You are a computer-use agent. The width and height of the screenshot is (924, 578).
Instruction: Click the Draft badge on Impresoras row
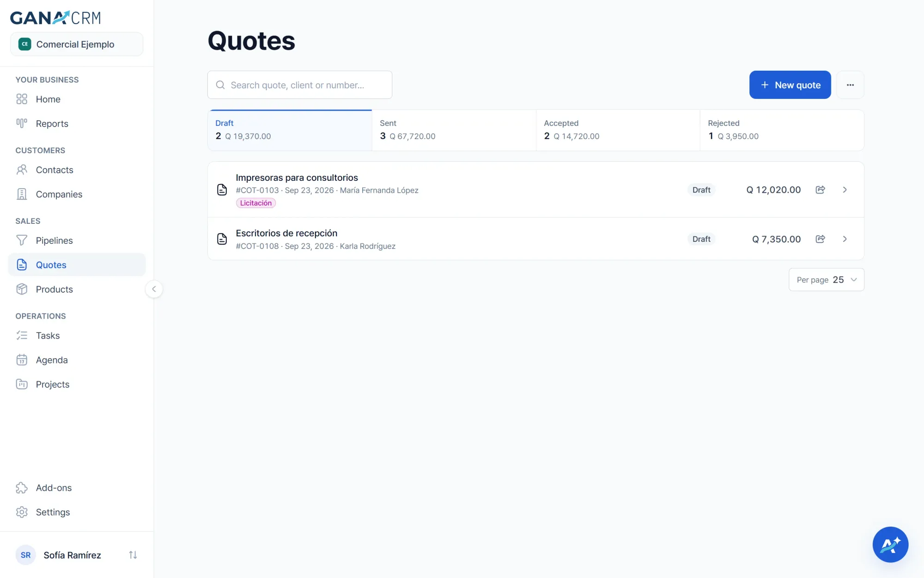[x=701, y=190]
